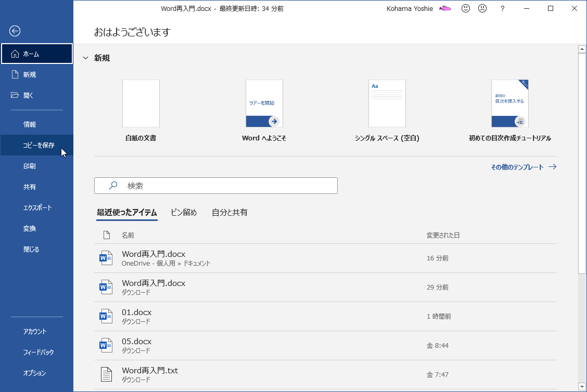Open Word オプション
The height and width of the screenshot is (392, 587).
point(36,373)
